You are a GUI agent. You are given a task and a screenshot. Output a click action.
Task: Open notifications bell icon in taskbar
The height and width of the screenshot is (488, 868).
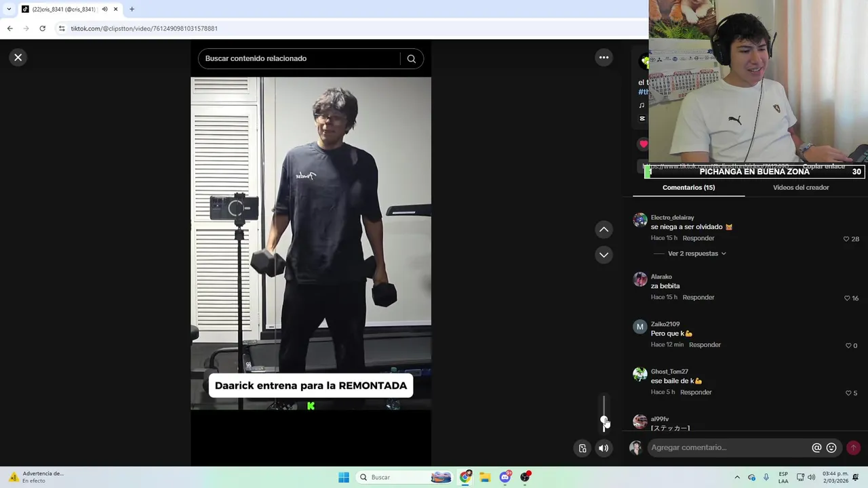click(x=856, y=477)
